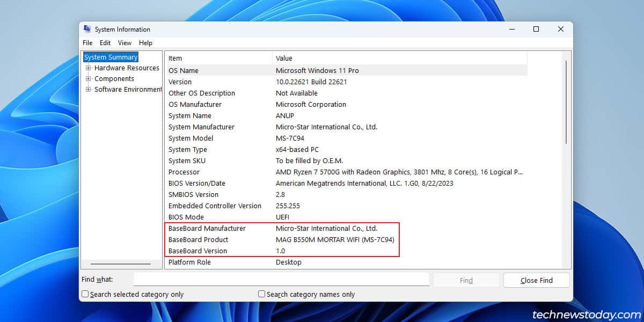644x322 pixels.
Task: Expand the Components tree node
Action: (x=90, y=78)
